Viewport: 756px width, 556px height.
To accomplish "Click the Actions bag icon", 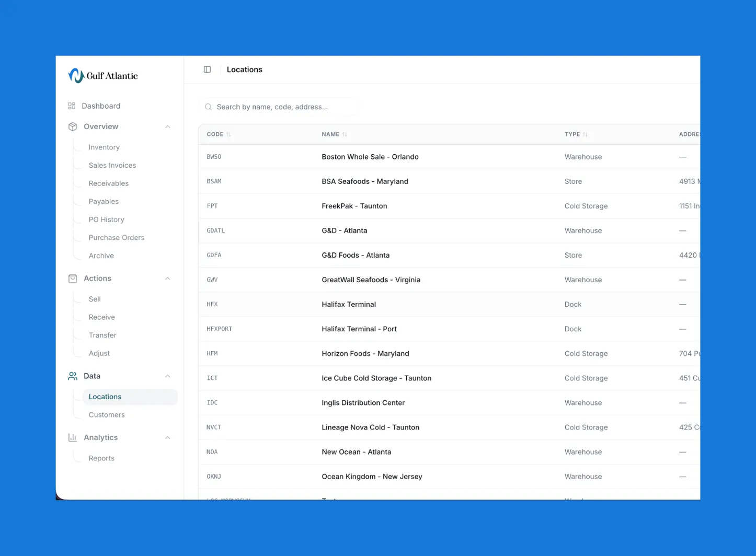I will [73, 279].
